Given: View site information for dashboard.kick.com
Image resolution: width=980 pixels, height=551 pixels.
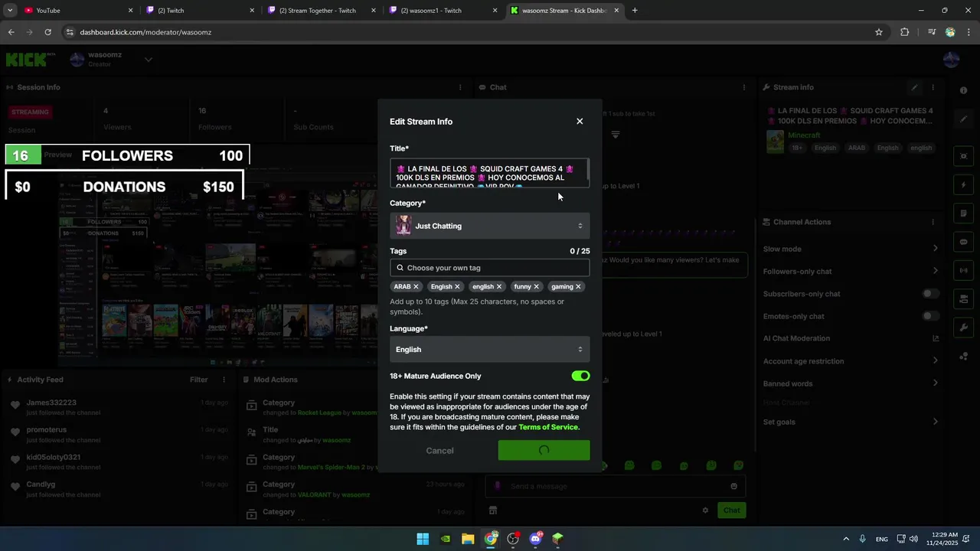Looking at the screenshot, I should pos(70,32).
